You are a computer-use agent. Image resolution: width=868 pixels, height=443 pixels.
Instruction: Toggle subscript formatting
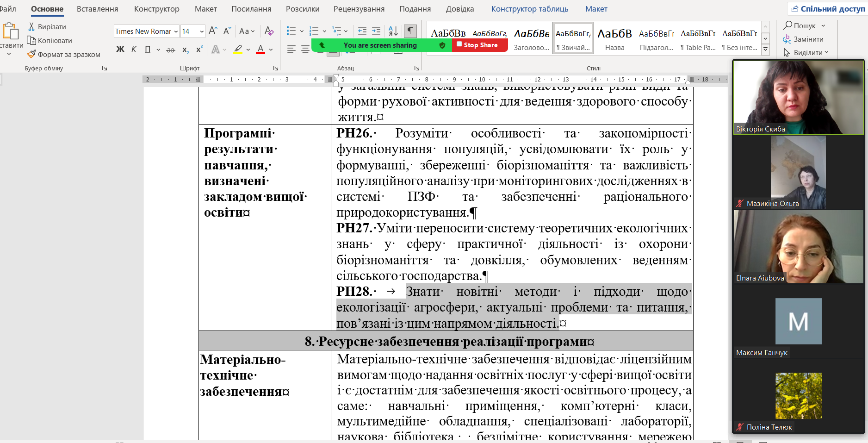click(x=185, y=50)
